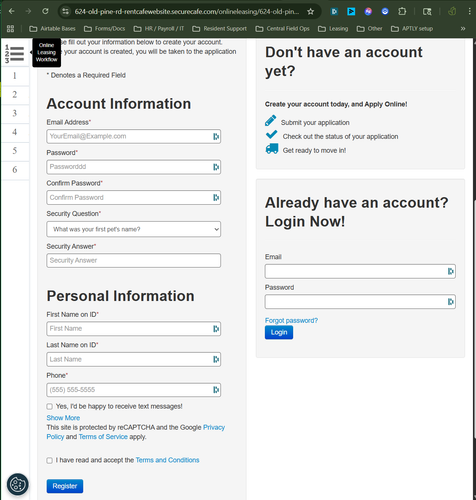Click the browser back arrow
476x500 pixels.
(x=11, y=11)
